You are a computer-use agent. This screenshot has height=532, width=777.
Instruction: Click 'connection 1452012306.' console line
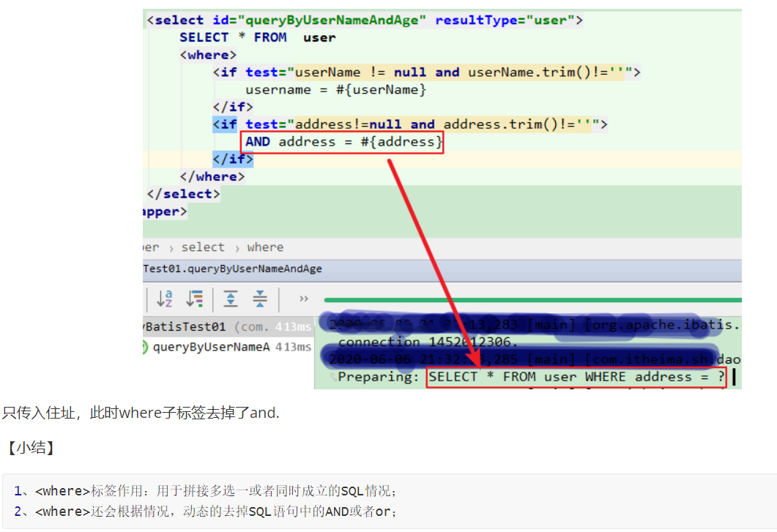pos(428,342)
